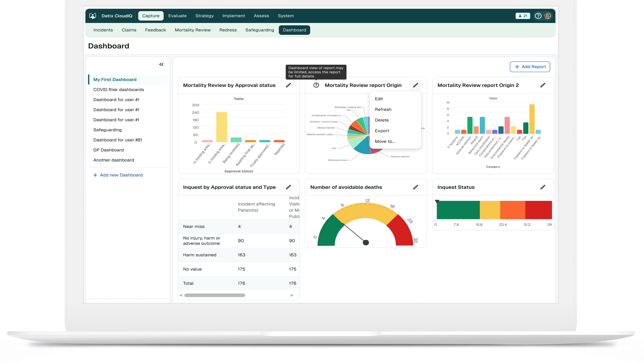Viewport: 644px width, 363px height.
Task: Click the Inquest Status gauge marker triangle
Action: point(437,201)
